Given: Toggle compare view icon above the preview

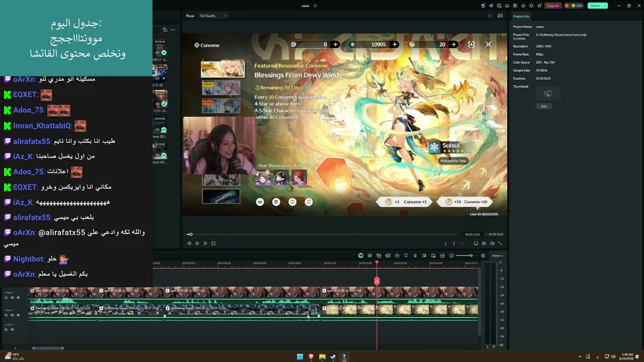Looking at the screenshot, I should [x=490, y=16].
